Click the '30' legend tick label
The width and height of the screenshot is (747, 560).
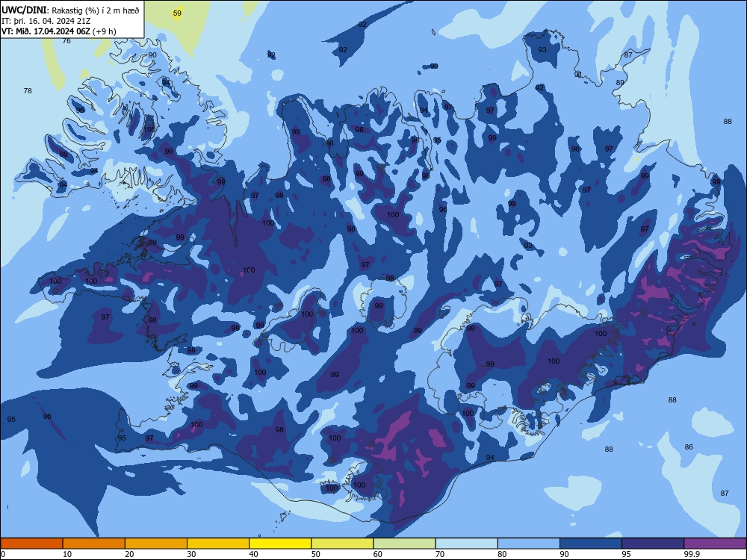click(x=191, y=554)
